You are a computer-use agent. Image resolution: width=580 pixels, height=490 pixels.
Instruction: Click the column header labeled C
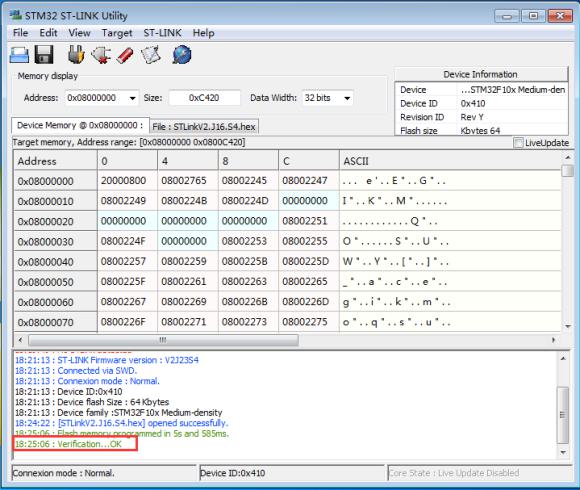(x=309, y=161)
